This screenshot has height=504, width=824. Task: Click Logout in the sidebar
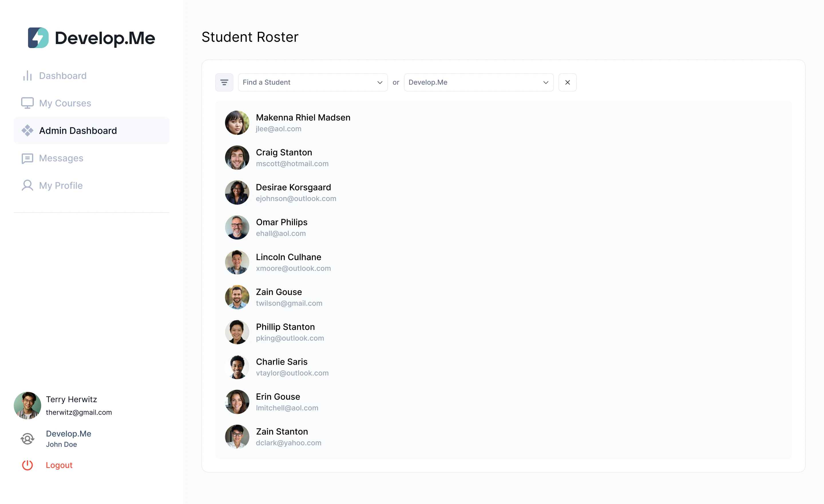click(59, 465)
